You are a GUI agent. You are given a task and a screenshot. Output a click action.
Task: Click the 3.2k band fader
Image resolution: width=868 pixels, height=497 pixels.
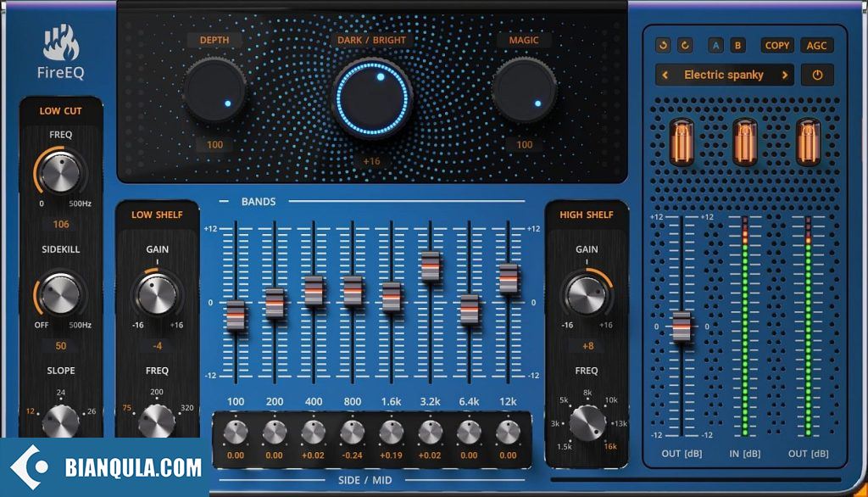point(430,266)
